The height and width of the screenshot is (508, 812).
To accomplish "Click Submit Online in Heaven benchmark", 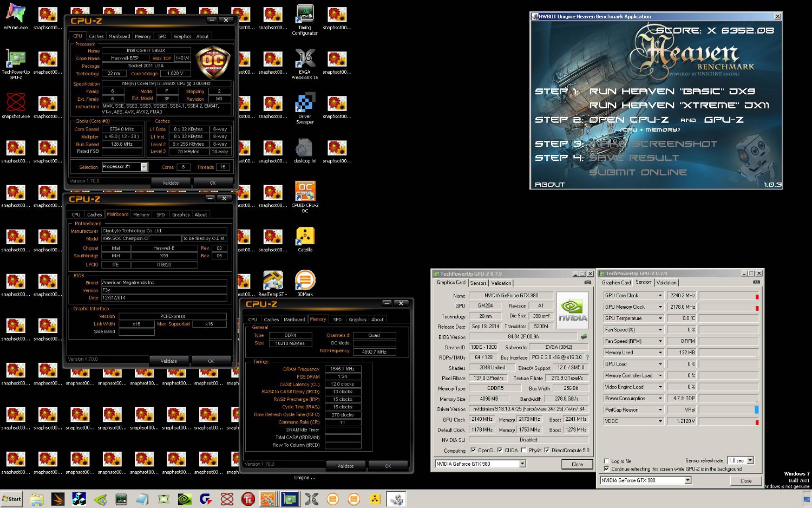I will pyautogui.click(x=638, y=172).
